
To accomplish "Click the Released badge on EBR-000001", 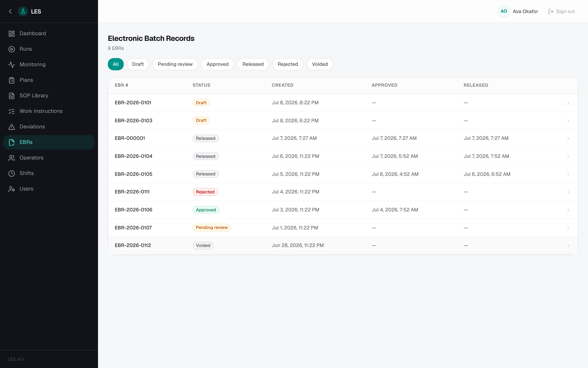I will point(206,138).
